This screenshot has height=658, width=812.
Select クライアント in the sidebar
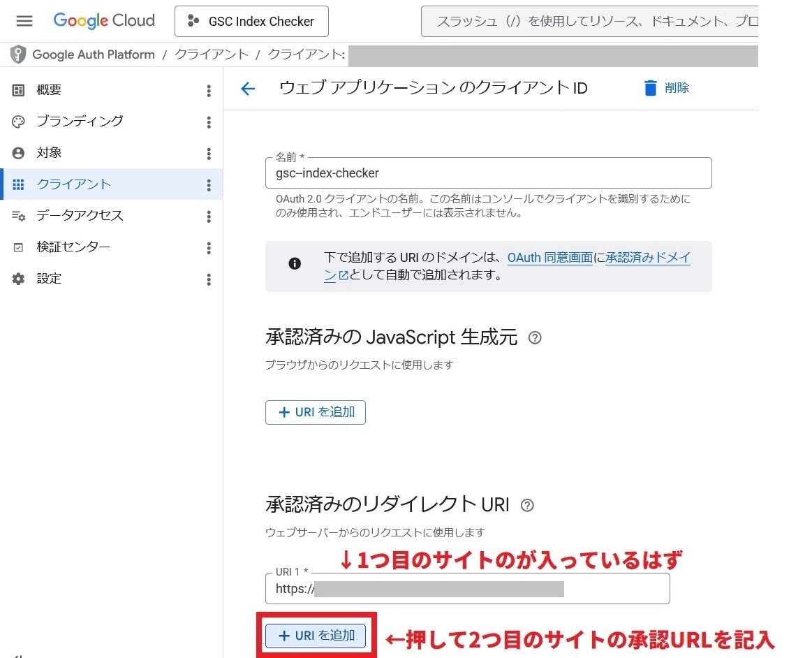click(112, 184)
